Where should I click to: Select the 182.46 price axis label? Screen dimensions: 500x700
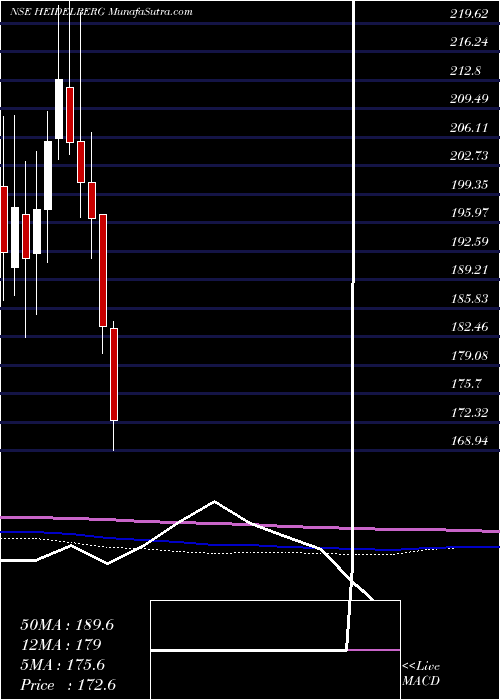pyautogui.click(x=469, y=327)
